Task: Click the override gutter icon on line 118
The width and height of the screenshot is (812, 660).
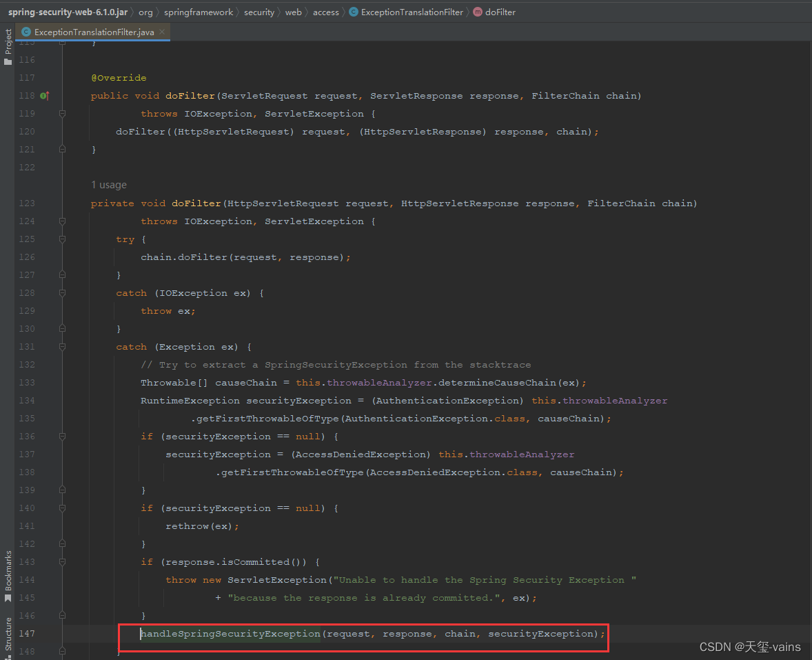Action: click(45, 96)
